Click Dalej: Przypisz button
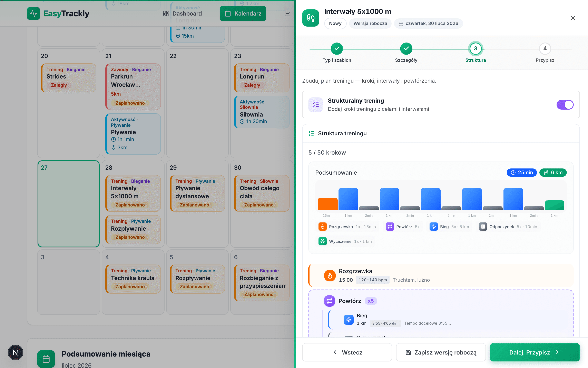The width and height of the screenshot is (588, 368). tap(535, 352)
